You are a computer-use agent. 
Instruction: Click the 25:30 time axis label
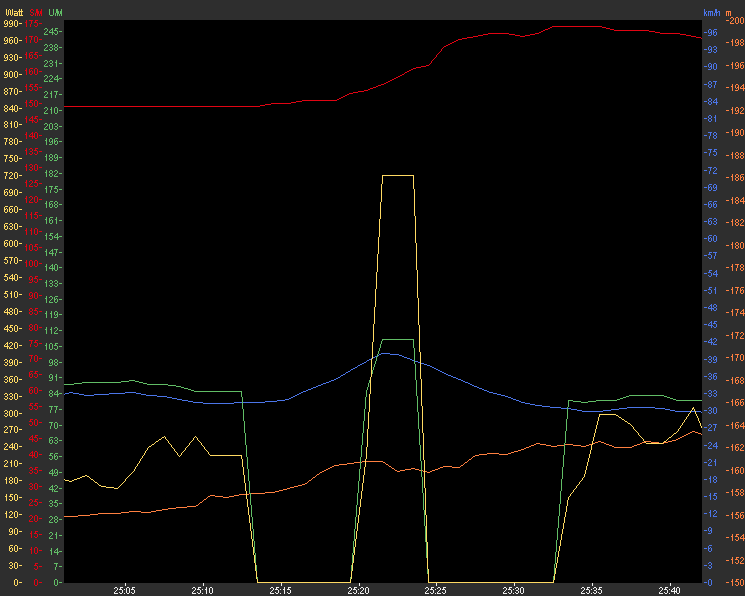pos(513,590)
